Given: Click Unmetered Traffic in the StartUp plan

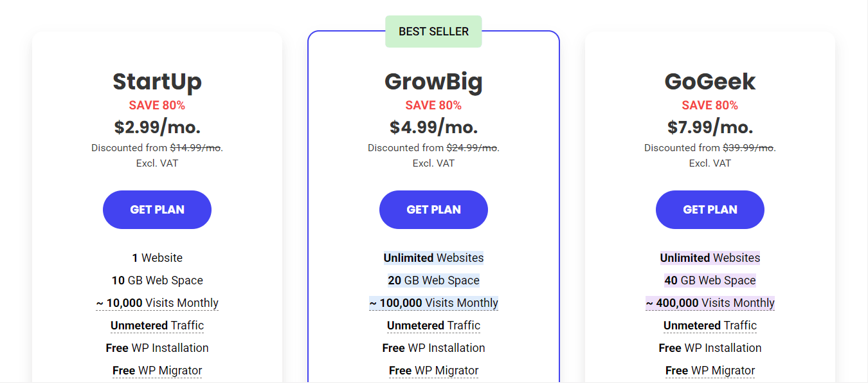Looking at the screenshot, I should pos(157,326).
